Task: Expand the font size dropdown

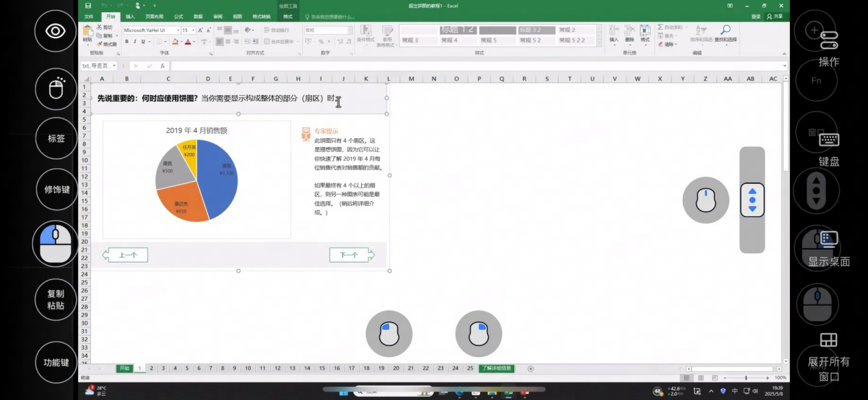Action: point(194,30)
